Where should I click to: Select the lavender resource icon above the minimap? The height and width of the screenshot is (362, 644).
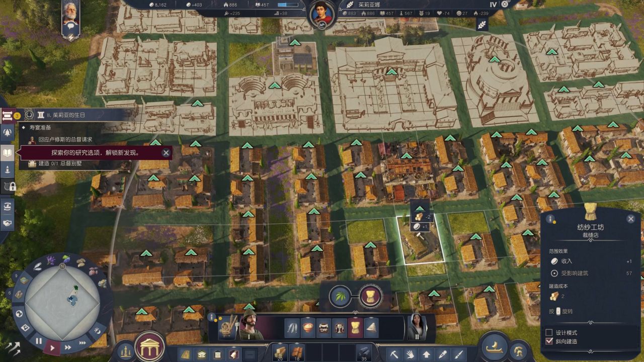[51, 260]
